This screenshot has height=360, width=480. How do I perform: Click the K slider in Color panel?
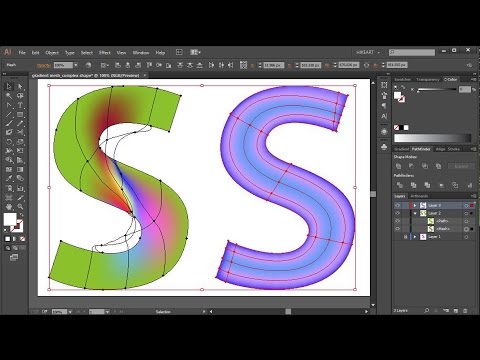point(437,89)
